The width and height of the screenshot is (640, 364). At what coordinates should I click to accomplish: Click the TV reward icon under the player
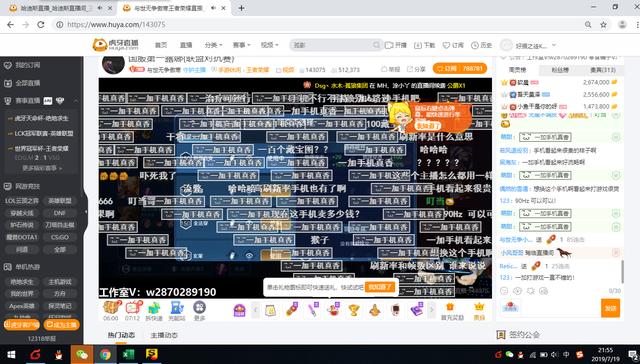pos(133,307)
